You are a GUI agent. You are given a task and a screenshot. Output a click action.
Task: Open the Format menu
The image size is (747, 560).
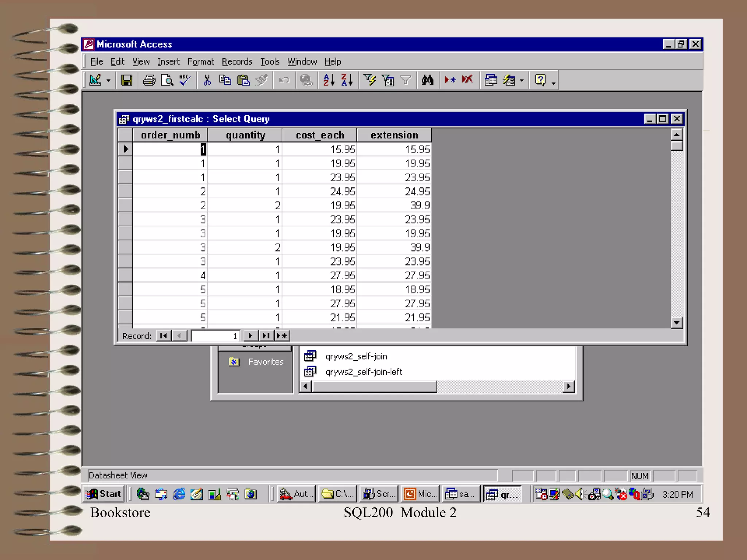pyautogui.click(x=200, y=62)
